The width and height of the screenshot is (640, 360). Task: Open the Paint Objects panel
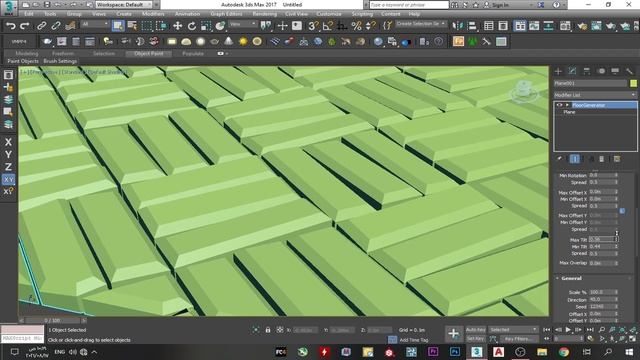pyautogui.click(x=23, y=61)
